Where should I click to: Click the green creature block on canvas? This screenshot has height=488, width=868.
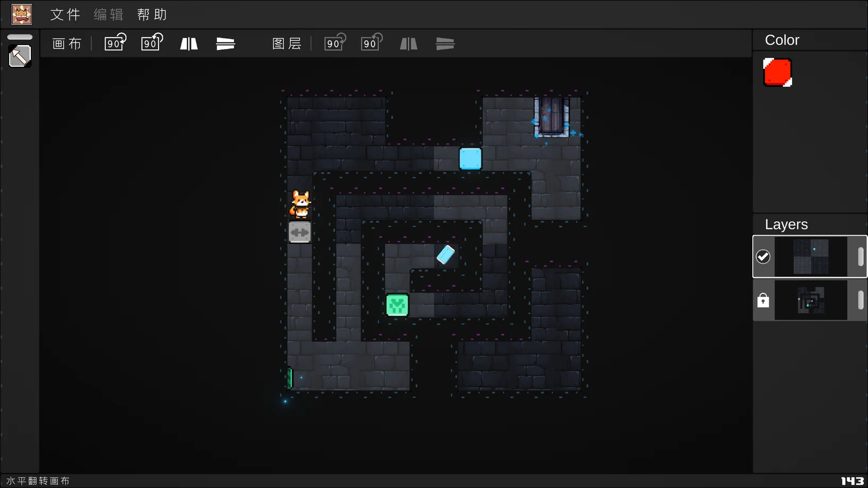pos(397,305)
